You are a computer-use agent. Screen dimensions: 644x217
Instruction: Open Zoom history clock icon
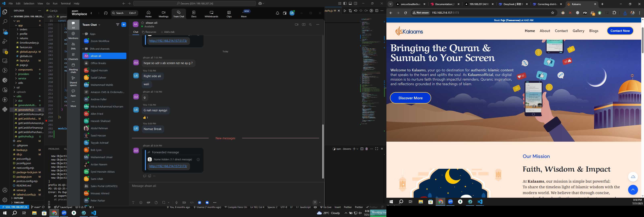(x=106, y=13)
